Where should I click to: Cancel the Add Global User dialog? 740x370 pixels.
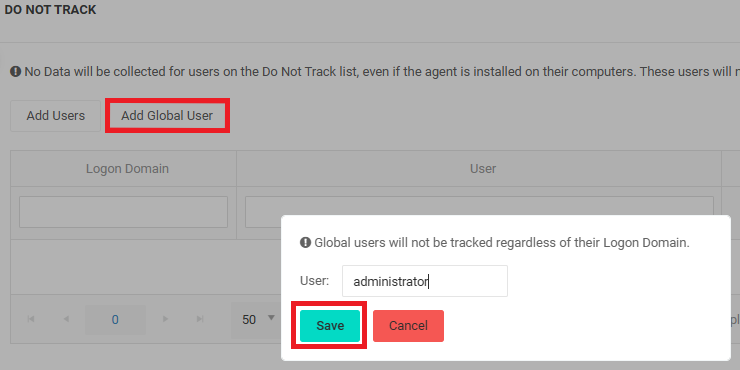point(408,326)
